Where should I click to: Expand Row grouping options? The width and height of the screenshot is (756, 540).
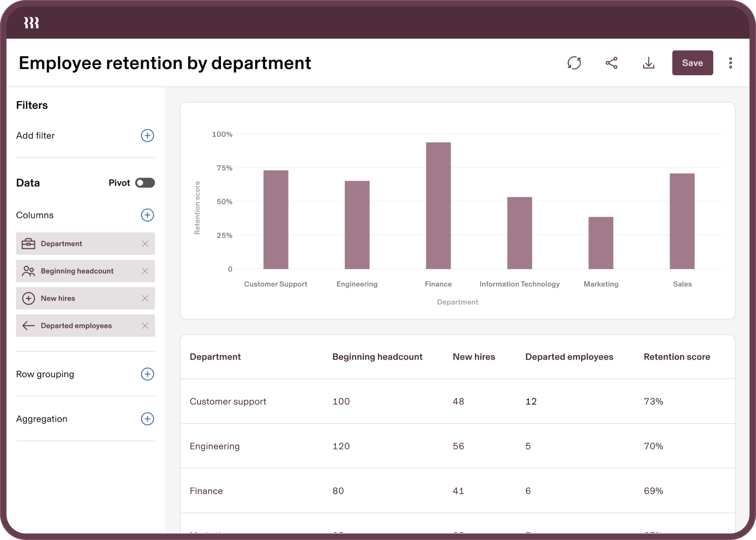click(147, 374)
